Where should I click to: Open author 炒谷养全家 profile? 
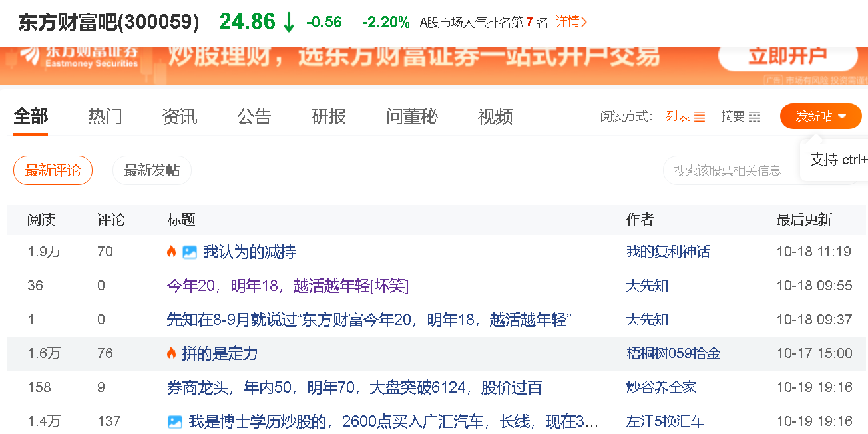(661, 387)
